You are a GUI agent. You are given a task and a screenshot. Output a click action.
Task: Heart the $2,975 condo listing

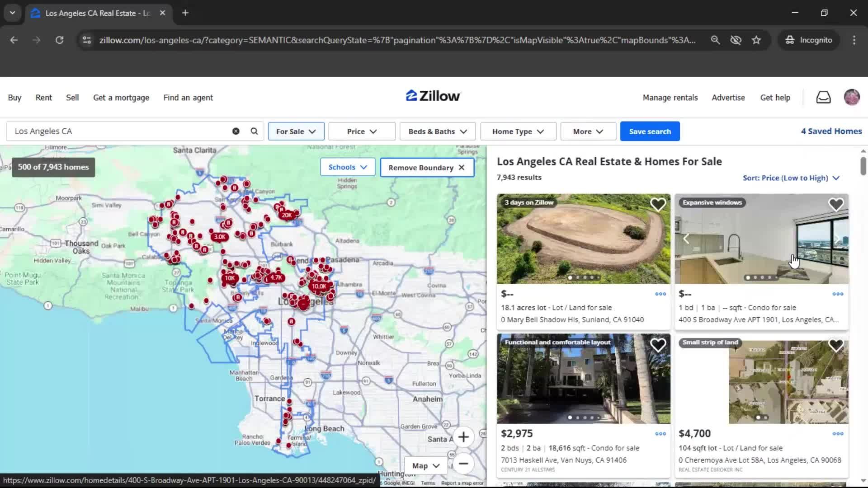click(658, 345)
